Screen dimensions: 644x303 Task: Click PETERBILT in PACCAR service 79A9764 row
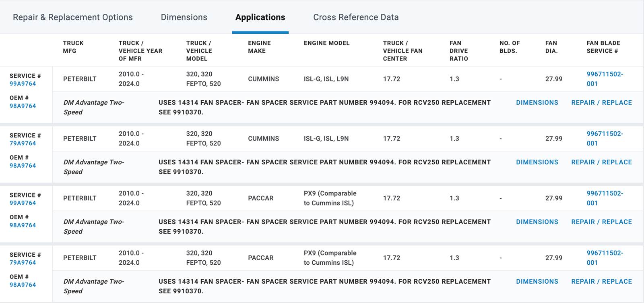point(80,258)
